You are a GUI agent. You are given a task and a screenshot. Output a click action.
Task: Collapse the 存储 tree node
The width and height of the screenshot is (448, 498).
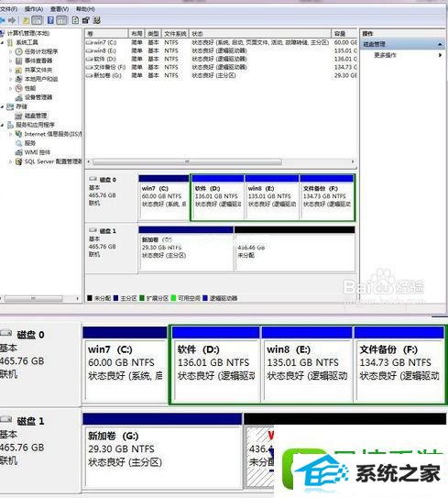click(3, 106)
